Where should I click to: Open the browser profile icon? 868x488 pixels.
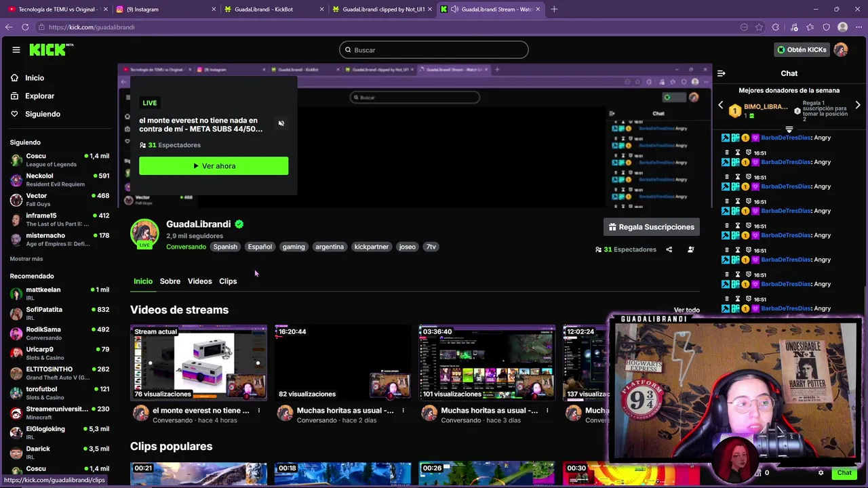(x=842, y=27)
